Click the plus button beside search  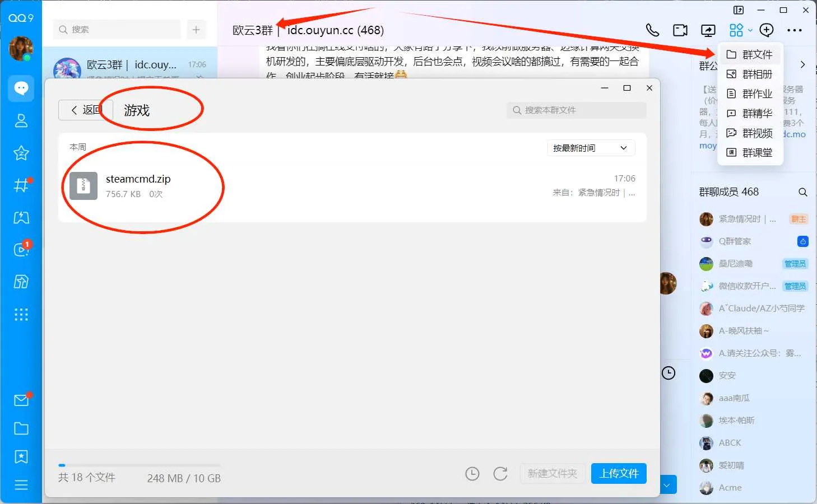coord(196,29)
